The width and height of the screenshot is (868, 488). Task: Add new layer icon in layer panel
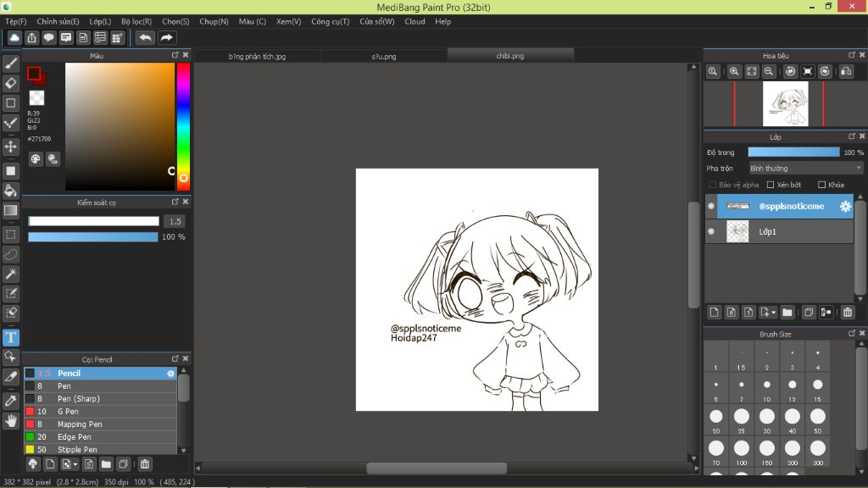click(x=714, y=313)
